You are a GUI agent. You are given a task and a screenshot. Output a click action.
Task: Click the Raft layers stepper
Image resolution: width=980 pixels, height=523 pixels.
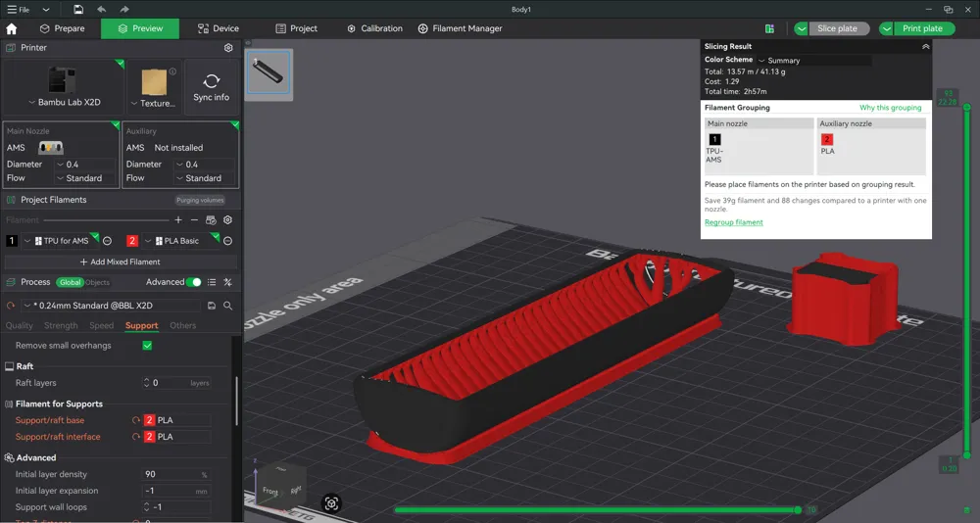click(146, 383)
